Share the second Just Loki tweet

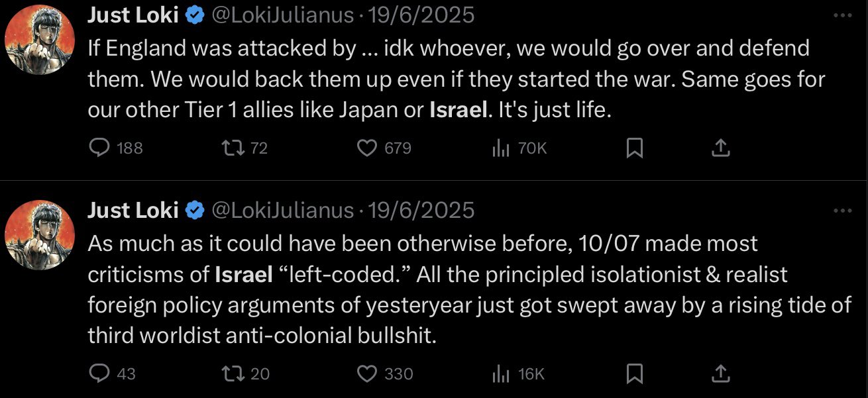click(720, 374)
